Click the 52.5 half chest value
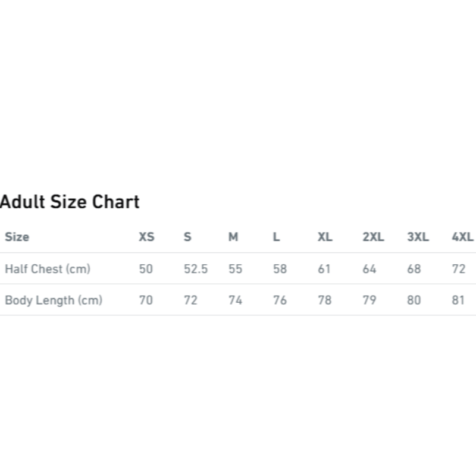The image size is (476, 476). coord(196,269)
